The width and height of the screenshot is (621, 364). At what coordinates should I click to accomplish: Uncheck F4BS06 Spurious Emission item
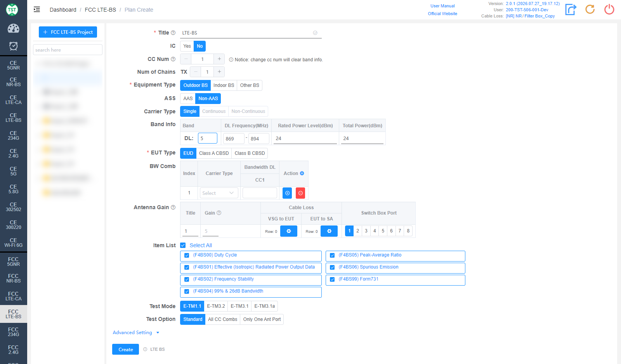click(x=332, y=267)
